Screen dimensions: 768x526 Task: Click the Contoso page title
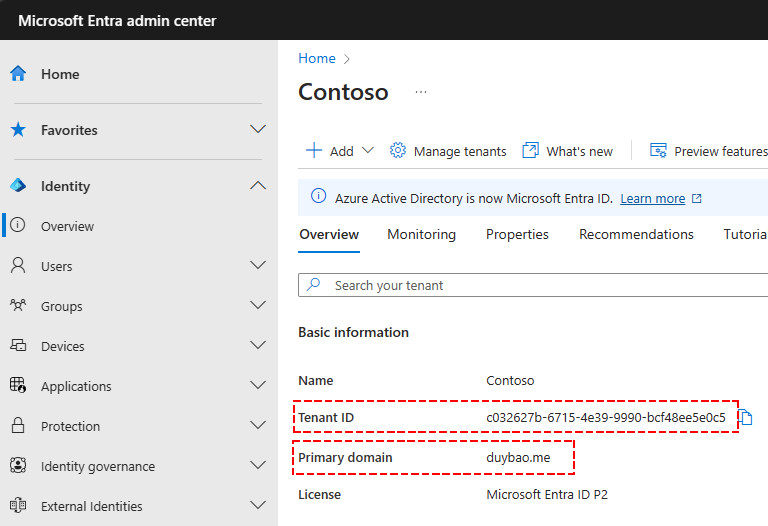point(343,92)
